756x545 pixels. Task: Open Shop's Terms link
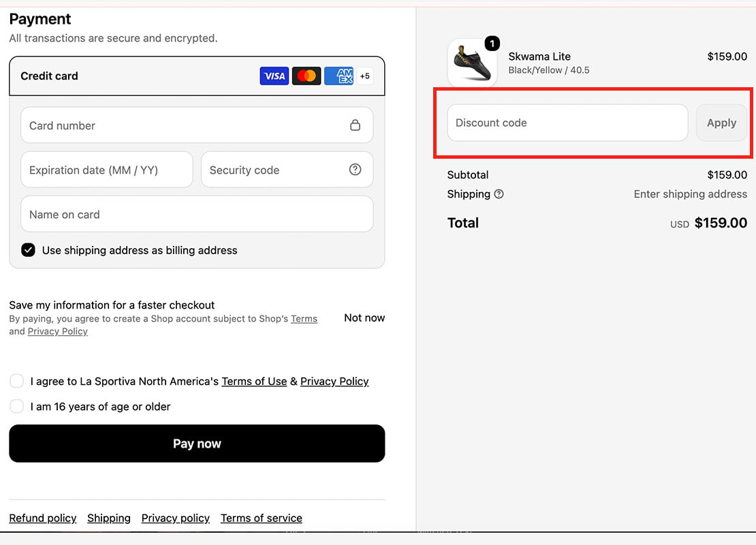tap(304, 319)
